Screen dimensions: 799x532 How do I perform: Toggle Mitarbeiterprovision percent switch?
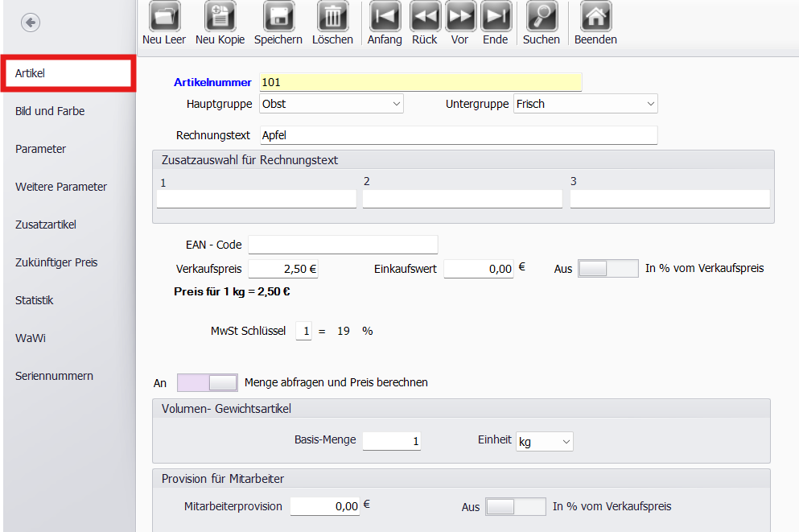tap(515, 506)
